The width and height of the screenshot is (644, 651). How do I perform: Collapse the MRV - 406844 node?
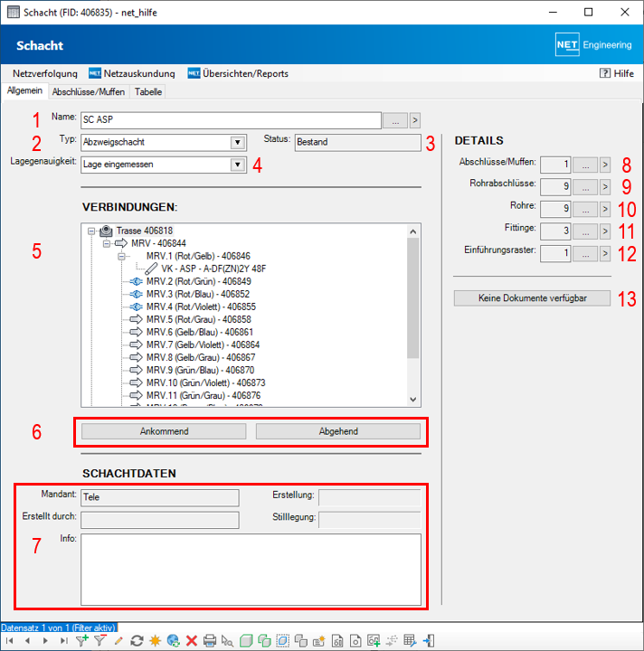tap(105, 243)
